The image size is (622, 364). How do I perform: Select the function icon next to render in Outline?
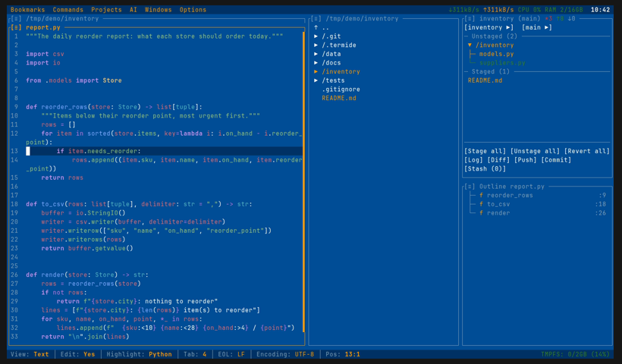tap(481, 213)
